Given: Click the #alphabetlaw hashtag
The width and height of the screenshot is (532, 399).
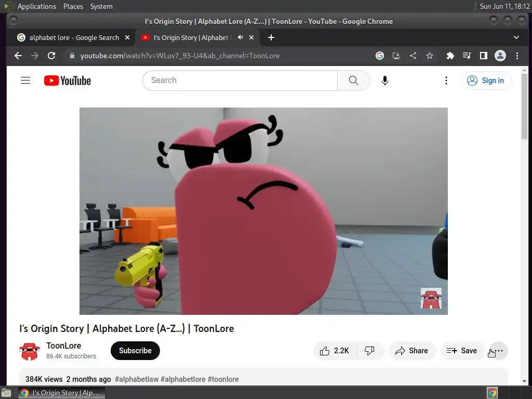Looking at the screenshot, I should pyautogui.click(x=137, y=379).
